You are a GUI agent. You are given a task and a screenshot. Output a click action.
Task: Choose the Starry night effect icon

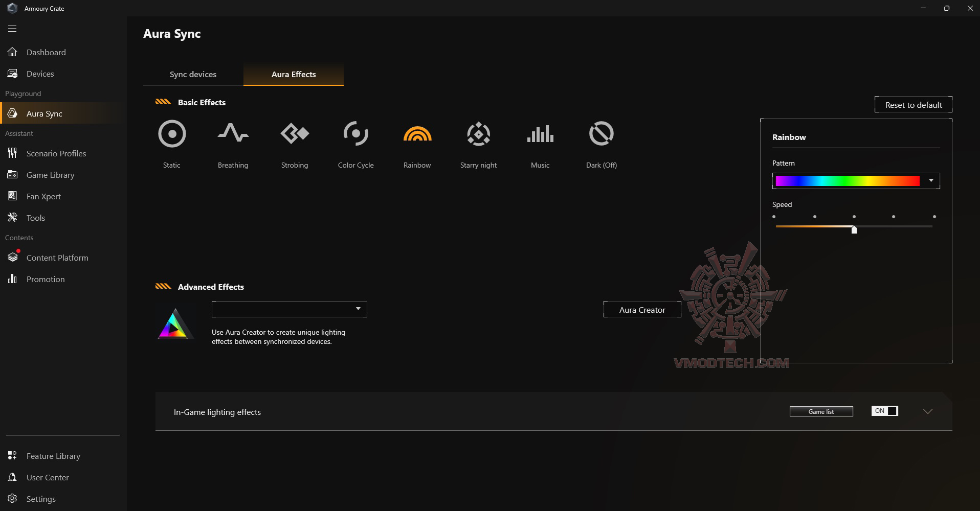coord(479,134)
